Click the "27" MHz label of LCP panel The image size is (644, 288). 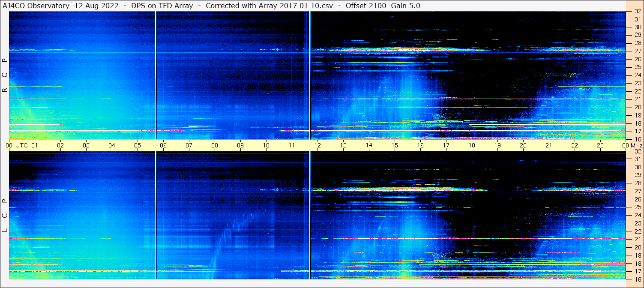tap(638, 191)
